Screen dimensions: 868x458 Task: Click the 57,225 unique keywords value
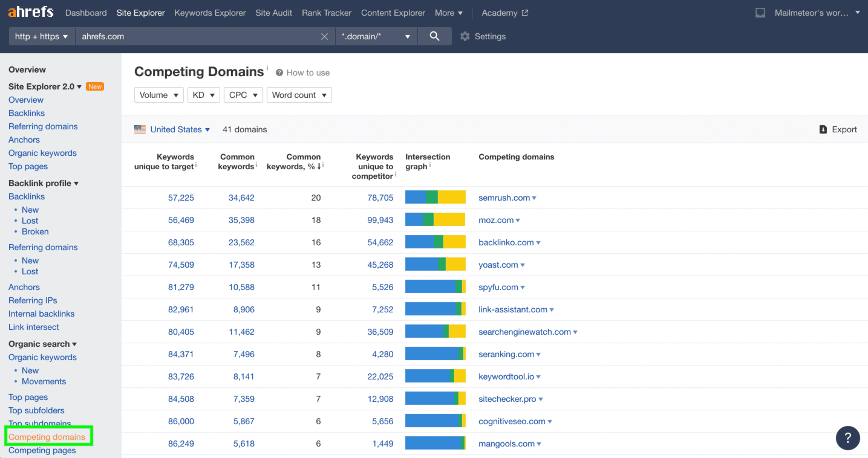(181, 198)
